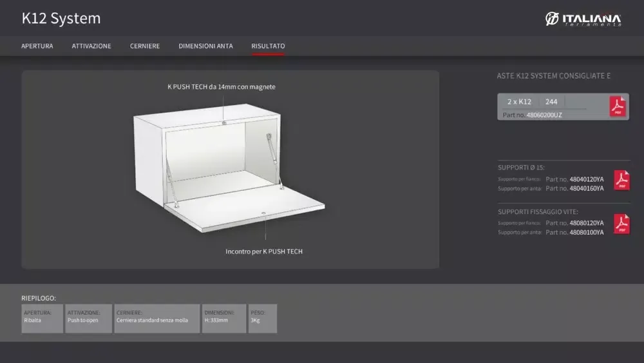
Task: Click part number 48080120YA
Action: tap(587, 223)
